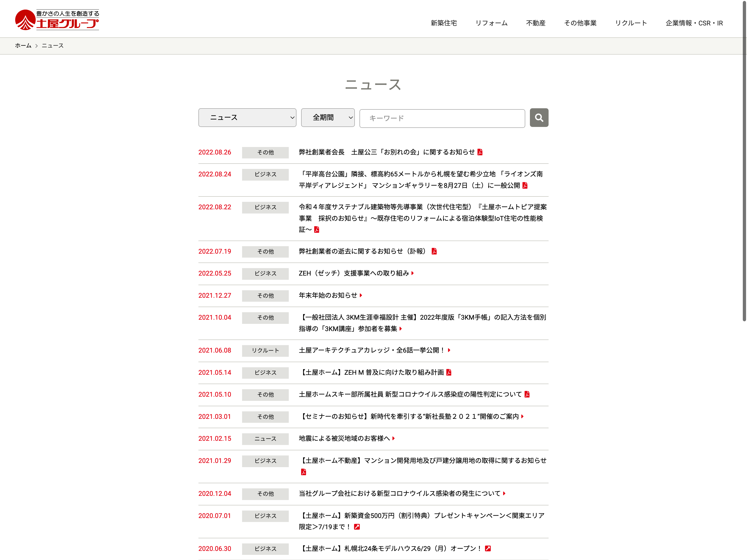Click PDF icon on 2022.07.19 obituary notice
Screen dimensions: 747x560
coord(434,251)
